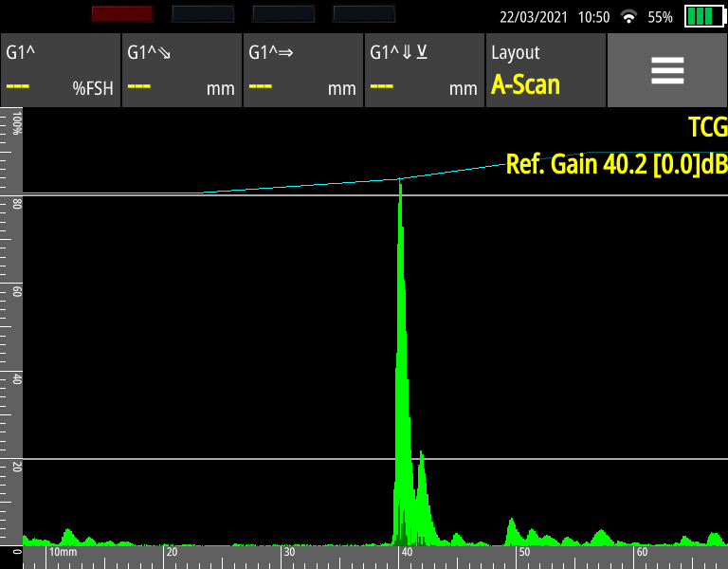Screen dimensions: 728x569
Task: Select the G1^ diagonal sound path reading
Action: coord(181,71)
